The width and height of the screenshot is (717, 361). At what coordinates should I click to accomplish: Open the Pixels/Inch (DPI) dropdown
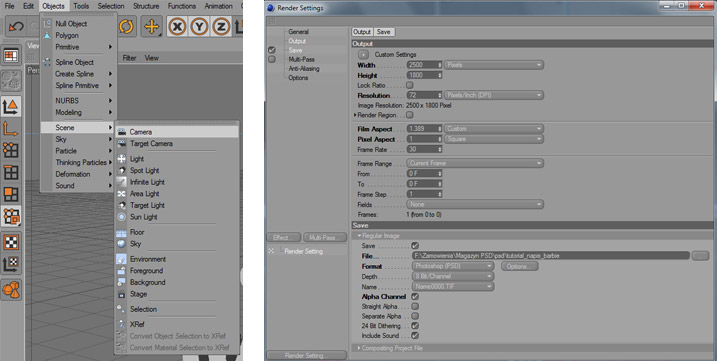[x=494, y=95]
